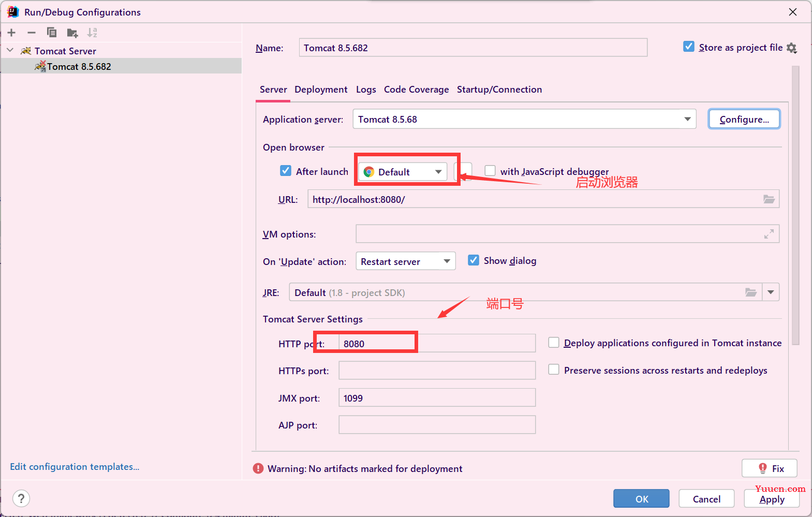The height and width of the screenshot is (517, 812).
Task: Click the URL input field
Action: tap(543, 199)
